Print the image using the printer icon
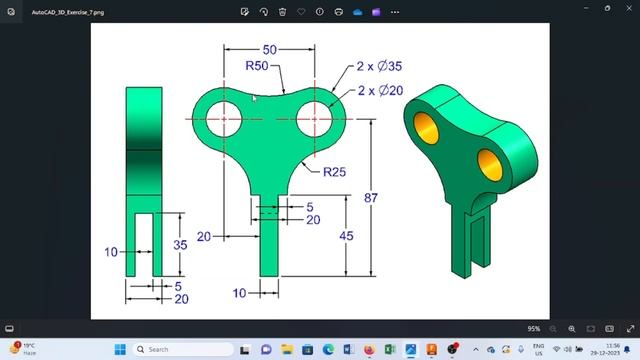The width and height of the screenshot is (640, 360). pos(338,12)
